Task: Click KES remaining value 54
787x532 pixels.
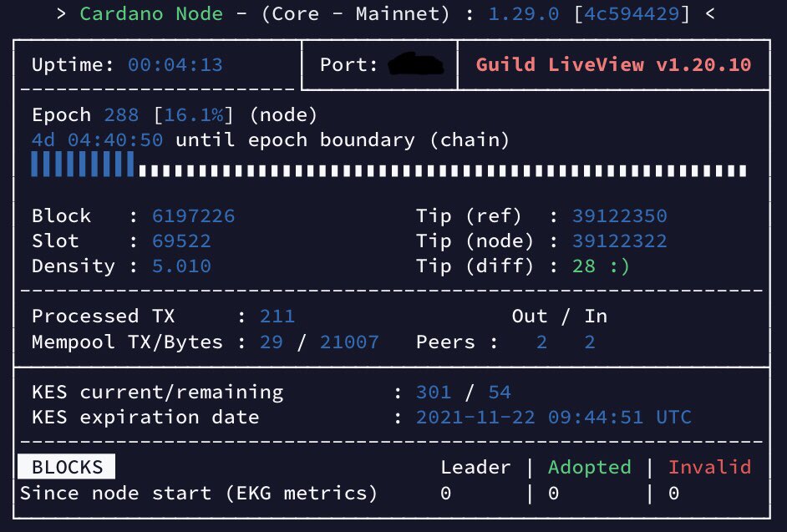Action: [x=500, y=392]
